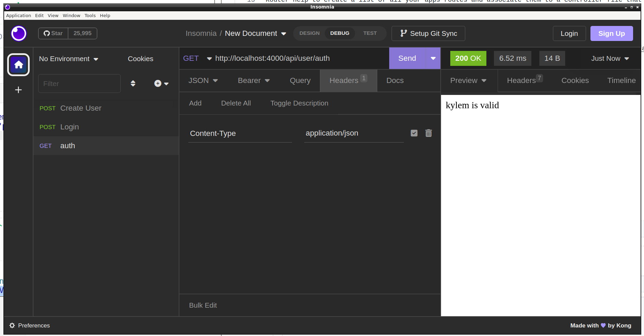644x336 pixels.
Task: Click Delete All to remove headers
Action: (x=236, y=103)
